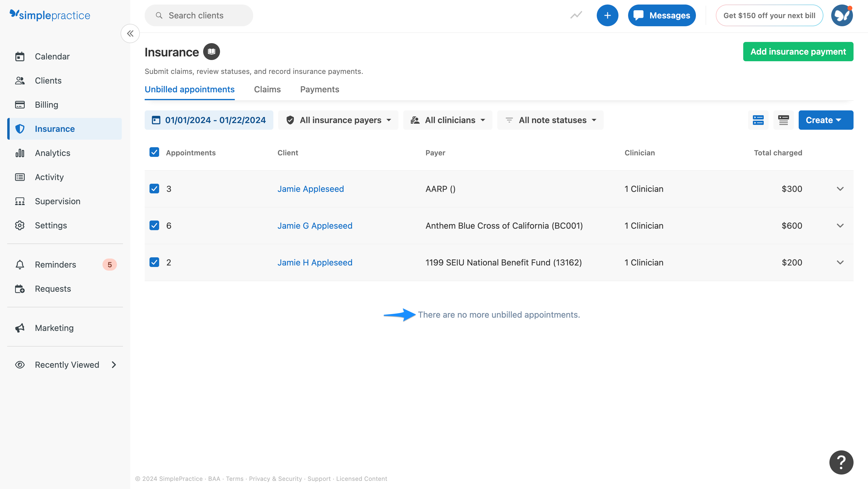Click the Reminders bell icon
Image resolution: width=868 pixels, height=489 pixels.
coord(20,265)
